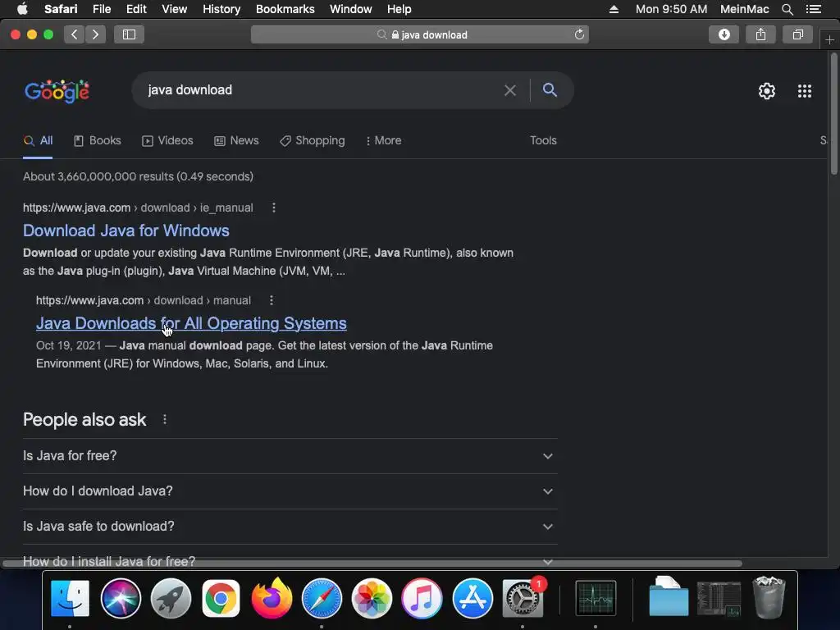The width and height of the screenshot is (840, 630).
Task: Open iTunes music app in Dock
Action: pyautogui.click(x=422, y=598)
